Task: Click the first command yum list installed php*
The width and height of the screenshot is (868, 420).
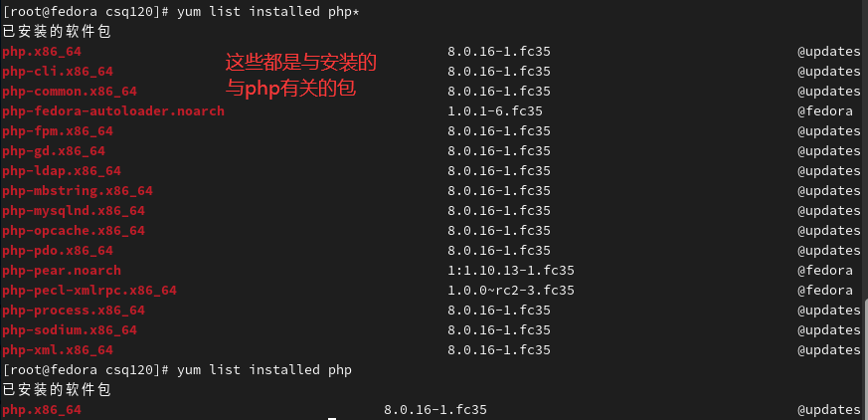Action: tap(267, 12)
